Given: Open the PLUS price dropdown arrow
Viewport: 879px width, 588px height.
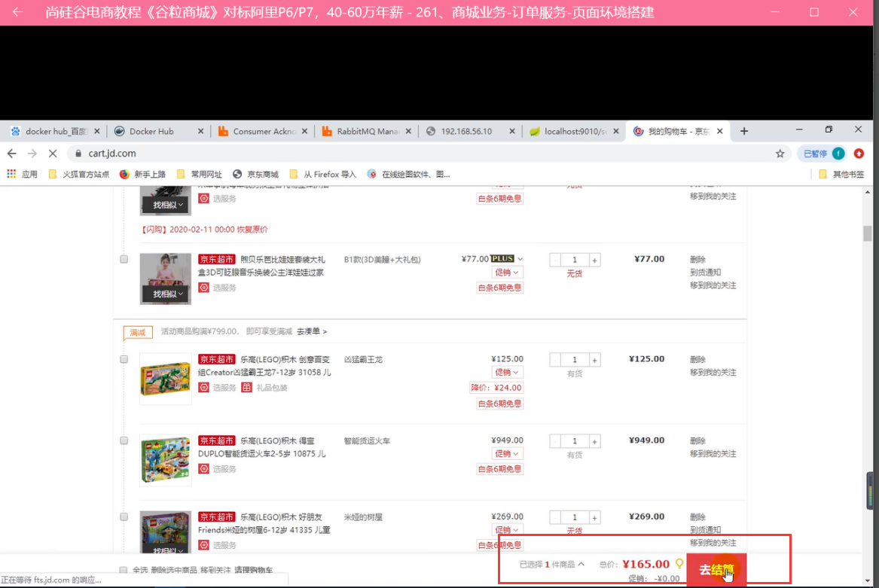Looking at the screenshot, I should 520,259.
